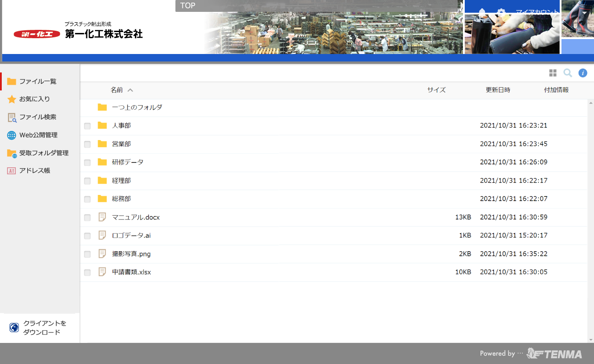Go to 受取フォルダ管理 menu item

[x=44, y=153]
